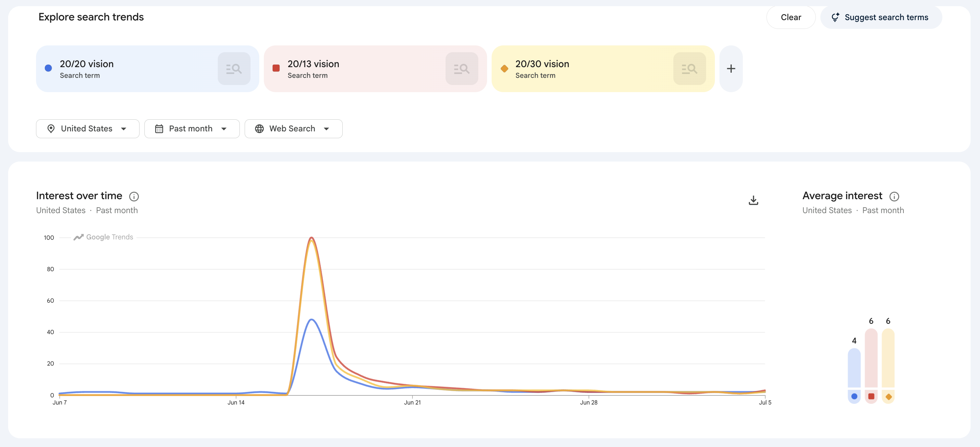The width and height of the screenshot is (980, 447).
Task: Click the red line's peak at 100
Action: pyautogui.click(x=312, y=238)
